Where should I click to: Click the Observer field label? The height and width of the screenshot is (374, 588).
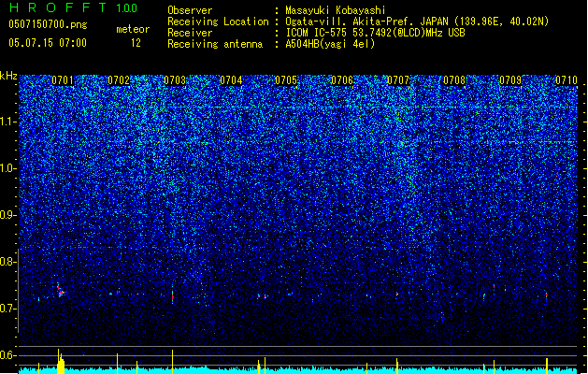(190, 10)
